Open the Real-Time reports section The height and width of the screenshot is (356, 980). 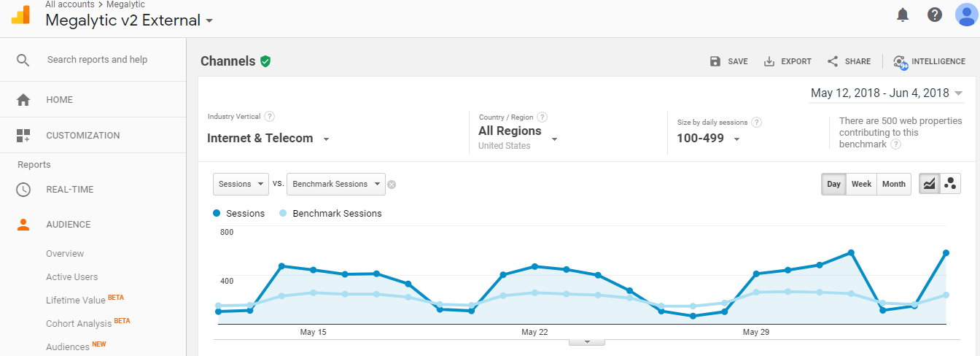pos(69,190)
